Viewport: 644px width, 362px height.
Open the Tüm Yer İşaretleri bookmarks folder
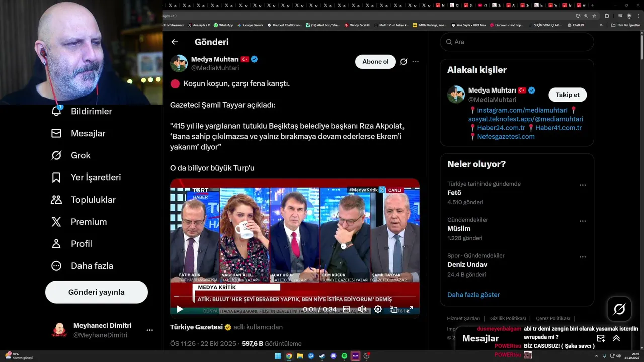(625, 25)
